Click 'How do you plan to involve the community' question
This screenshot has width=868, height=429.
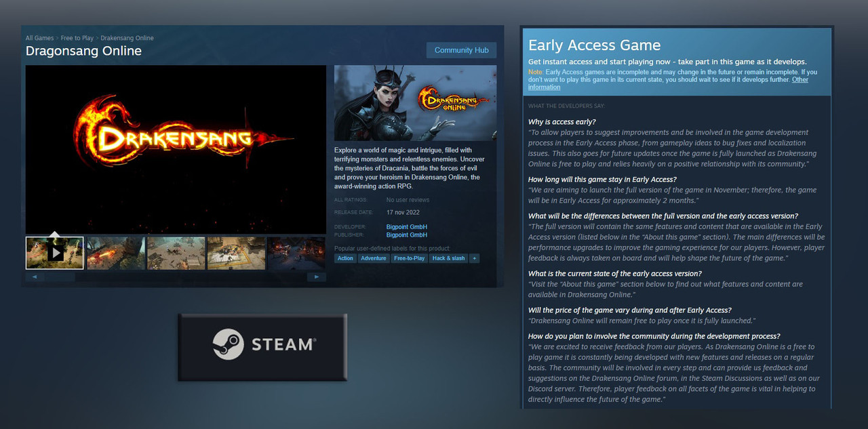tap(654, 336)
